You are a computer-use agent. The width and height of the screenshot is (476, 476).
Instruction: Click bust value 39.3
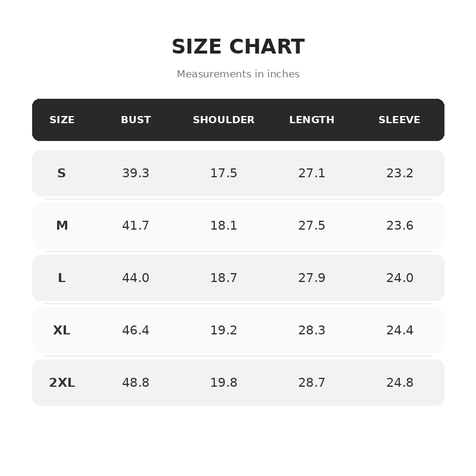tap(136, 173)
